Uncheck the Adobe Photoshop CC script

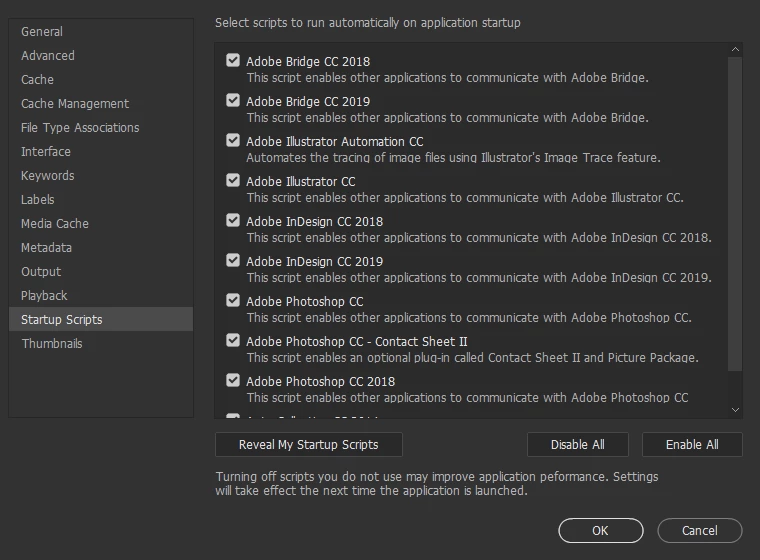tap(233, 301)
